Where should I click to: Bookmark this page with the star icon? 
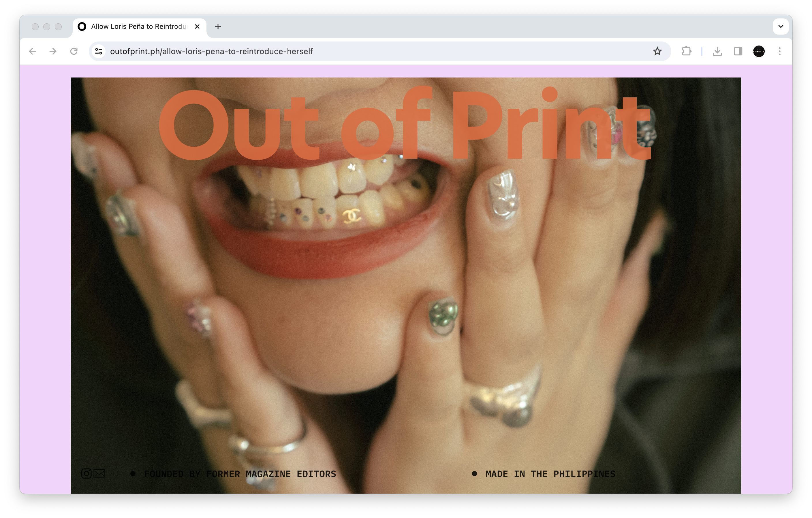point(657,51)
